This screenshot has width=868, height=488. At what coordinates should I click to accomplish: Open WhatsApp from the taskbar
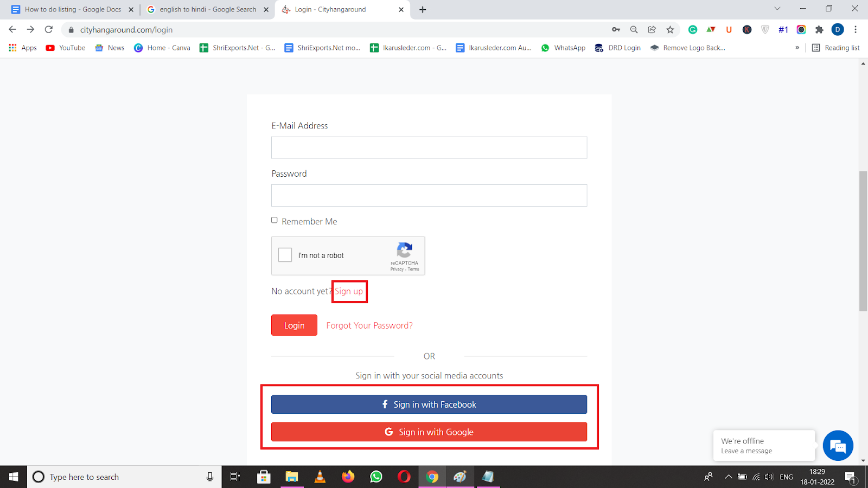tap(376, 477)
